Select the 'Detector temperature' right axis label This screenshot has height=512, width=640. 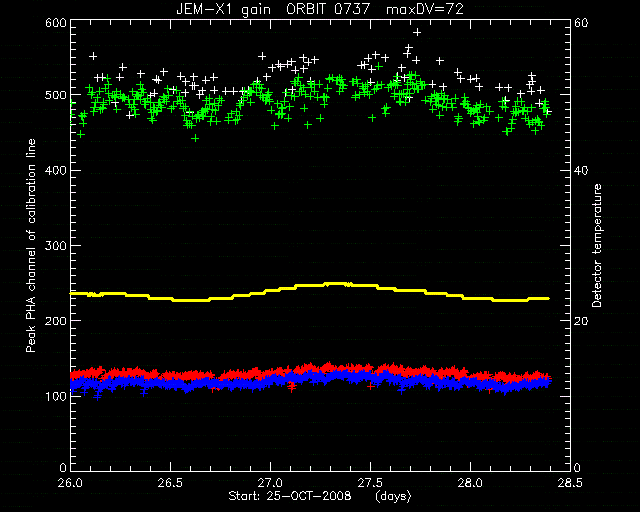click(x=597, y=245)
